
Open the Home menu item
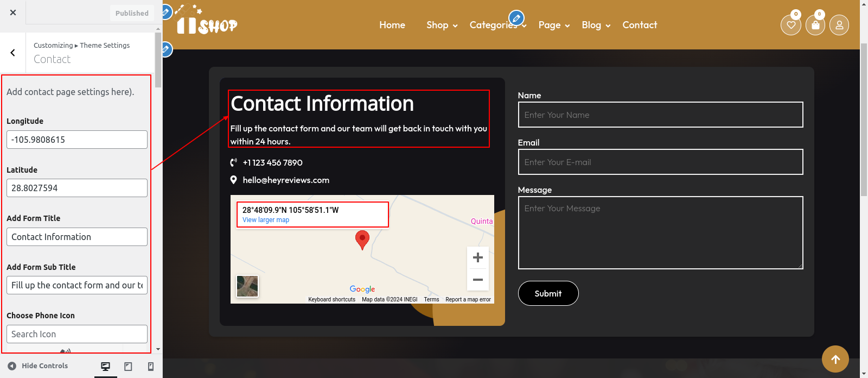tap(392, 25)
